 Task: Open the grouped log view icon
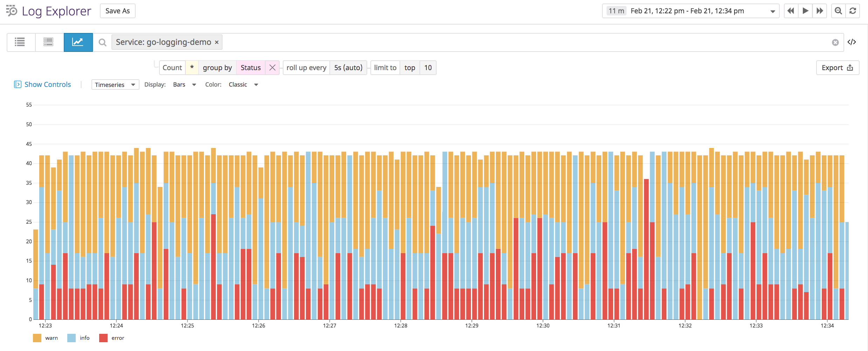tap(48, 42)
